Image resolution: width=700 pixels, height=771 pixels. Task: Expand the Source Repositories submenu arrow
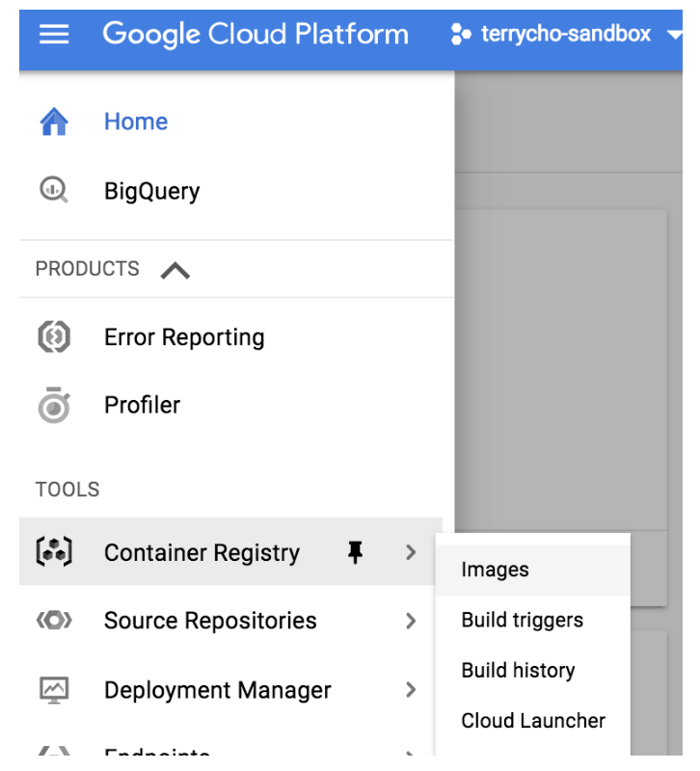(411, 621)
